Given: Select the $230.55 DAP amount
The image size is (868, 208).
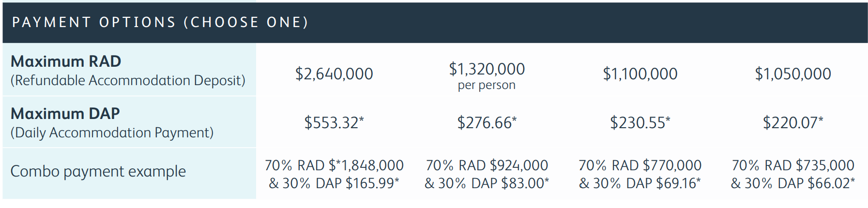Looking at the screenshot, I should pos(640,122).
